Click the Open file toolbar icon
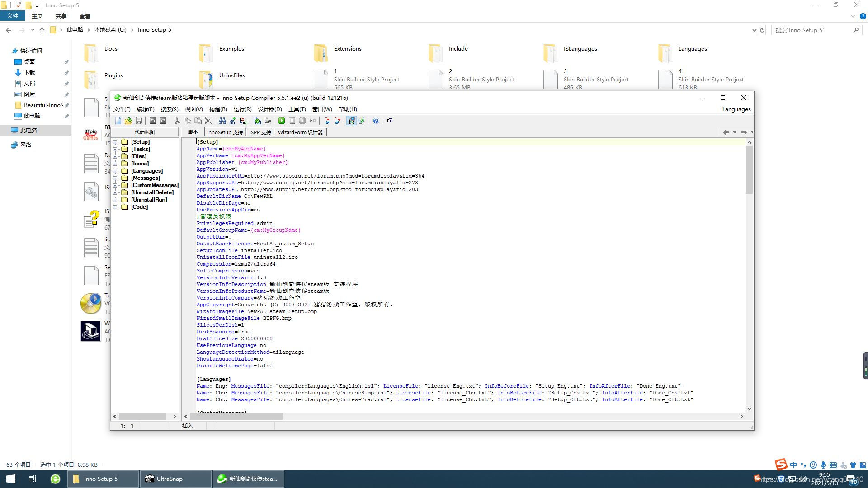 click(128, 121)
